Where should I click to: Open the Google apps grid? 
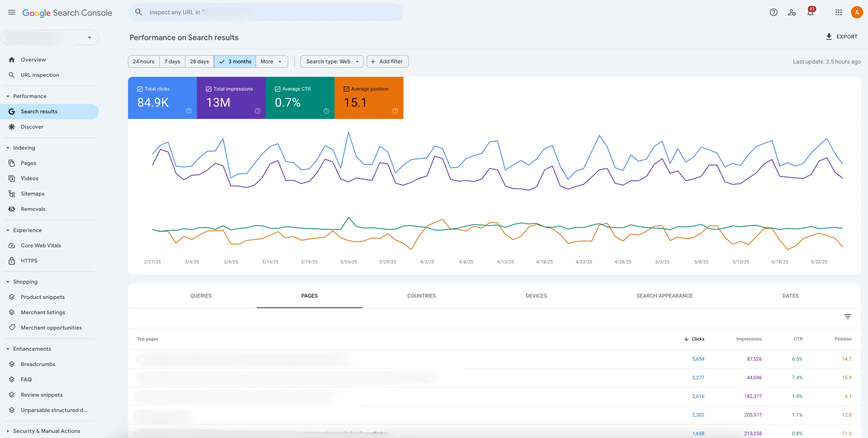(x=839, y=13)
